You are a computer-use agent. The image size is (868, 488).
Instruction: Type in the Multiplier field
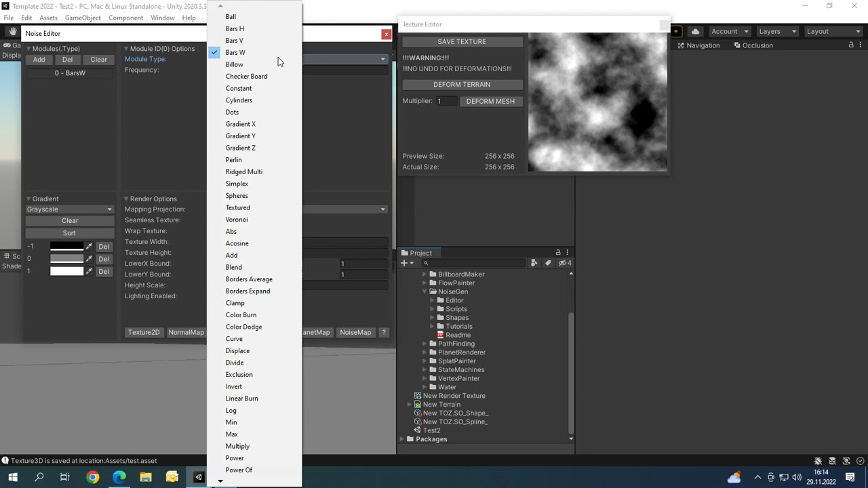(446, 101)
